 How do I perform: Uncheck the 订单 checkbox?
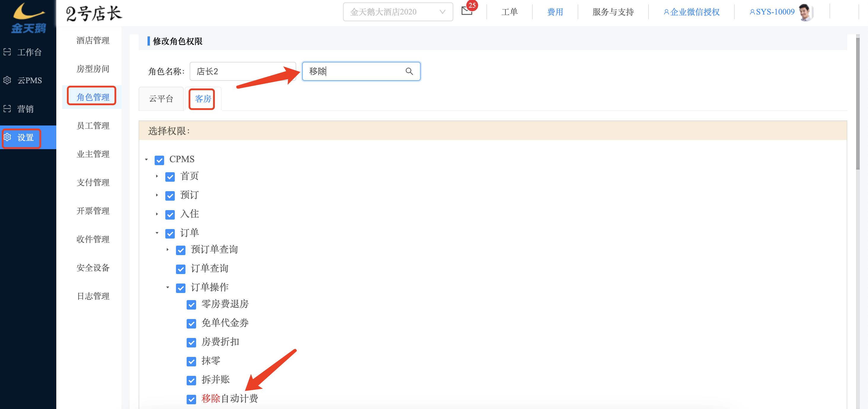tap(170, 233)
